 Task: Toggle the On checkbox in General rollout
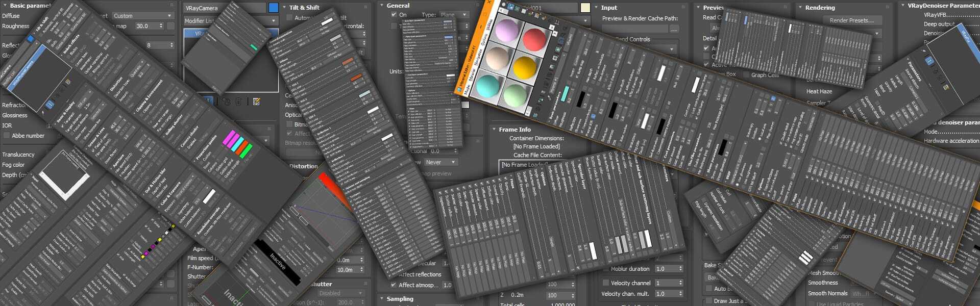pyautogui.click(x=394, y=15)
